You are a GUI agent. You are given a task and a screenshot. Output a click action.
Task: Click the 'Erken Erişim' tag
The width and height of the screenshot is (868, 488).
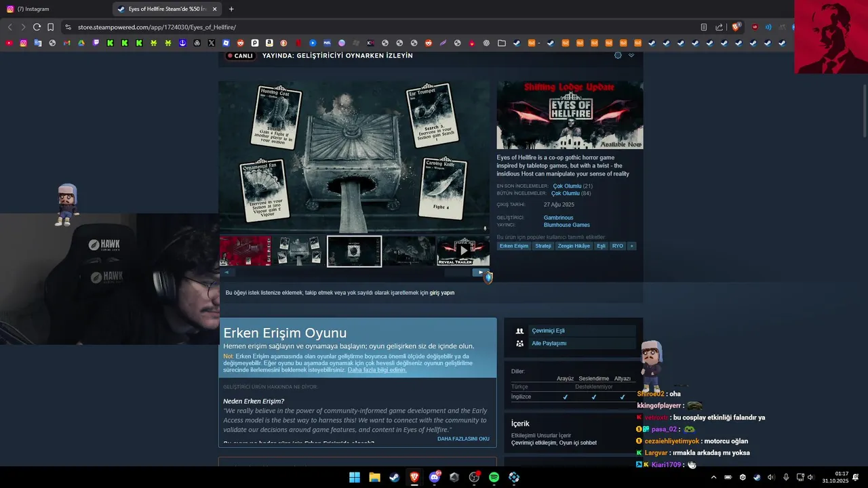(x=514, y=246)
